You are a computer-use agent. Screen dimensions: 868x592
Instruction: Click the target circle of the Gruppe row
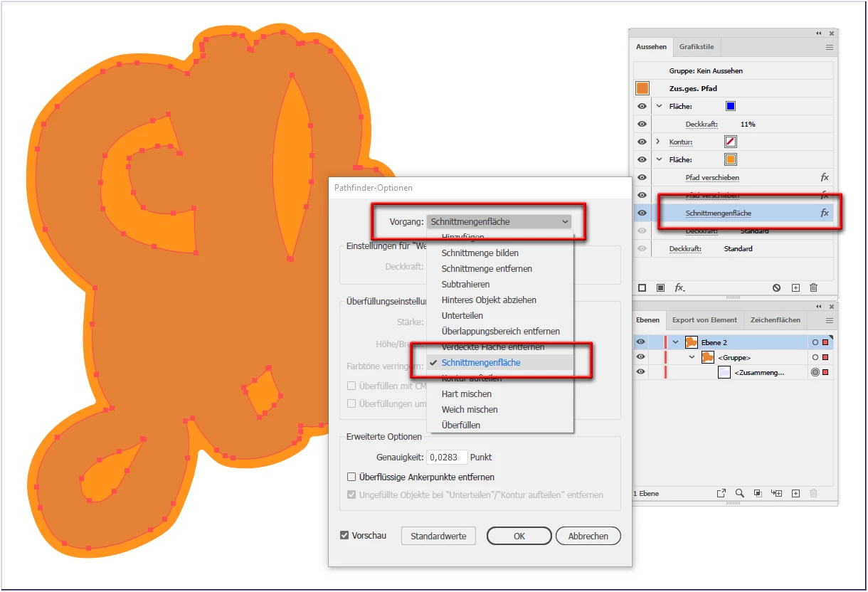815,357
